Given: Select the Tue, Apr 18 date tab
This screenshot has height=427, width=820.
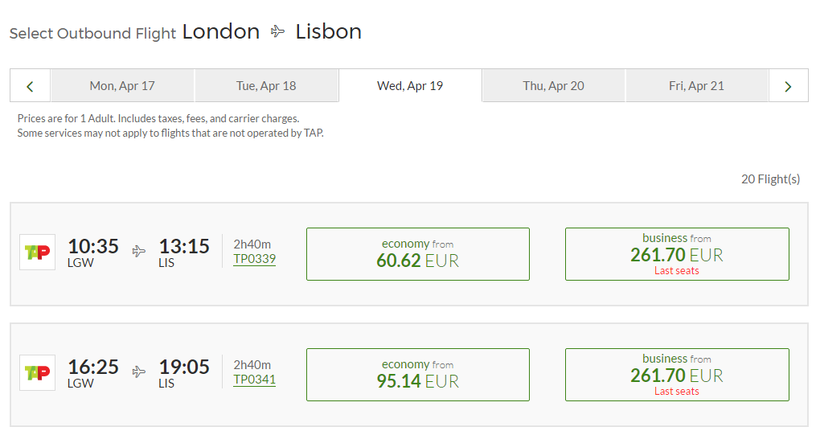Looking at the screenshot, I should click(x=266, y=86).
